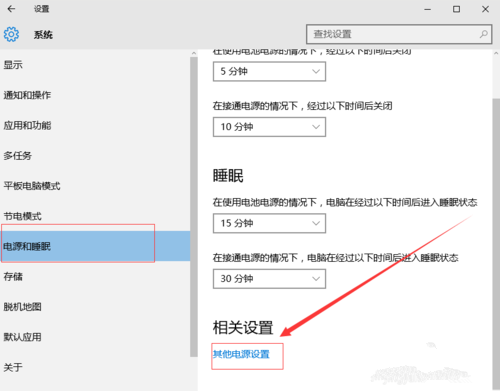
Task: Select 脱机地图 in sidebar
Action: [x=22, y=307]
